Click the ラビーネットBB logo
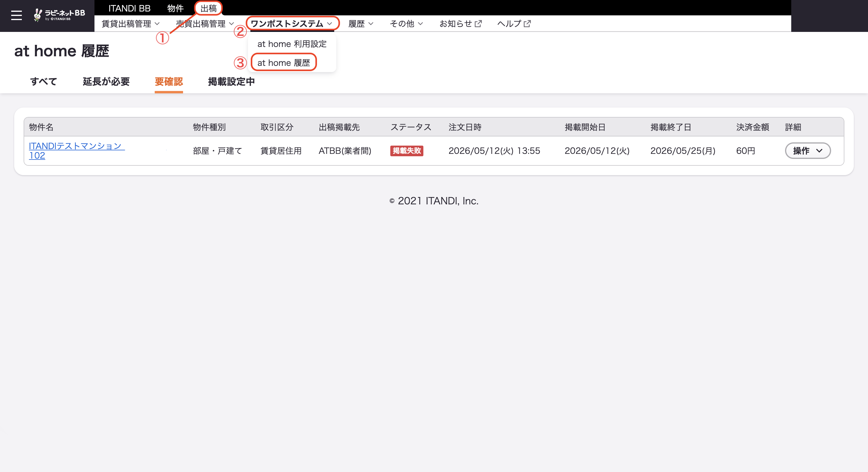The width and height of the screenshot is (868, 472). pyautogui.click(x=59, y=15)
